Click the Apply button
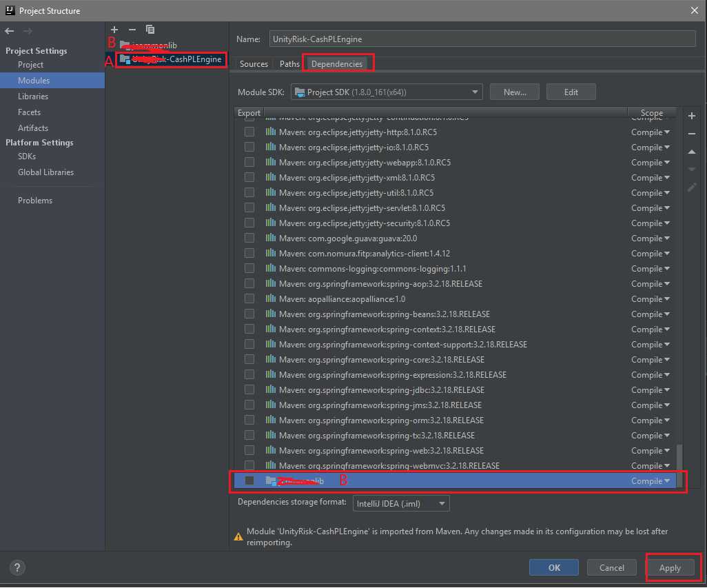The width and height of the screenshot is (707, 588). 670,568
